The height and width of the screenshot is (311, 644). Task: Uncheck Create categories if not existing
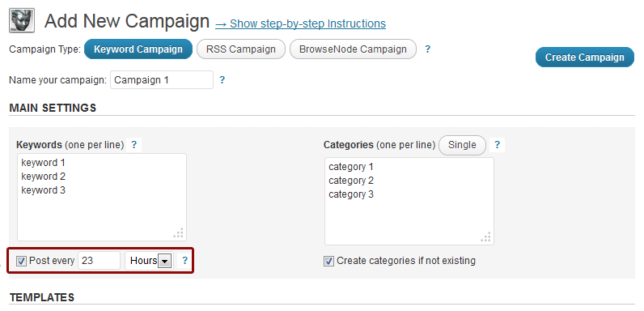tap(328, 261)
